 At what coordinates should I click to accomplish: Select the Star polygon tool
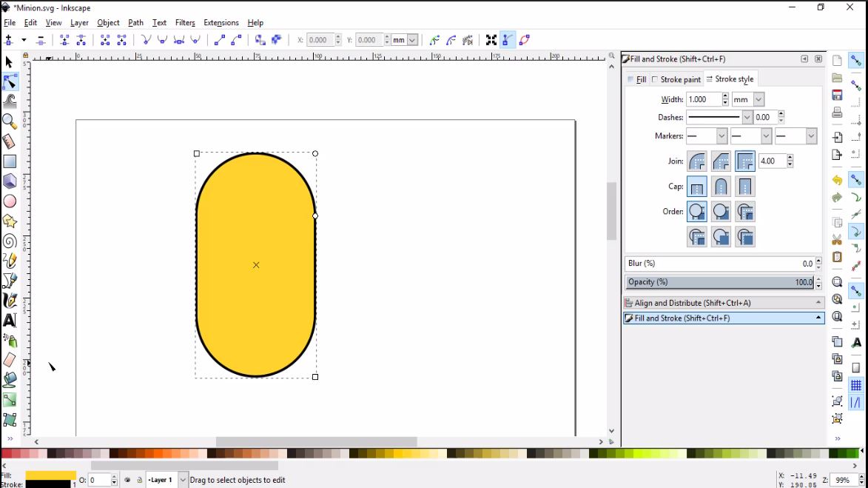(x=10, y=221)
